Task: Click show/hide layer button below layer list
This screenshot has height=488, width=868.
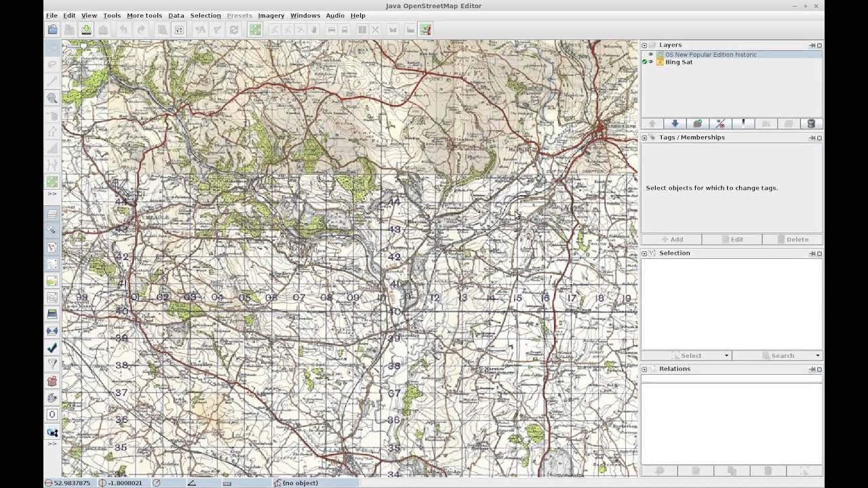Action: tap(720, 124)
